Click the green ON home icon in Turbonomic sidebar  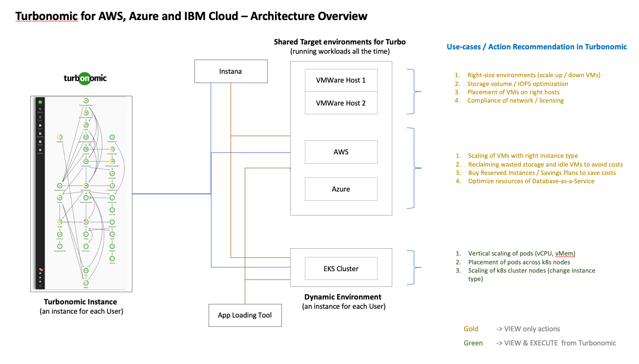click(x=40, y=102)
